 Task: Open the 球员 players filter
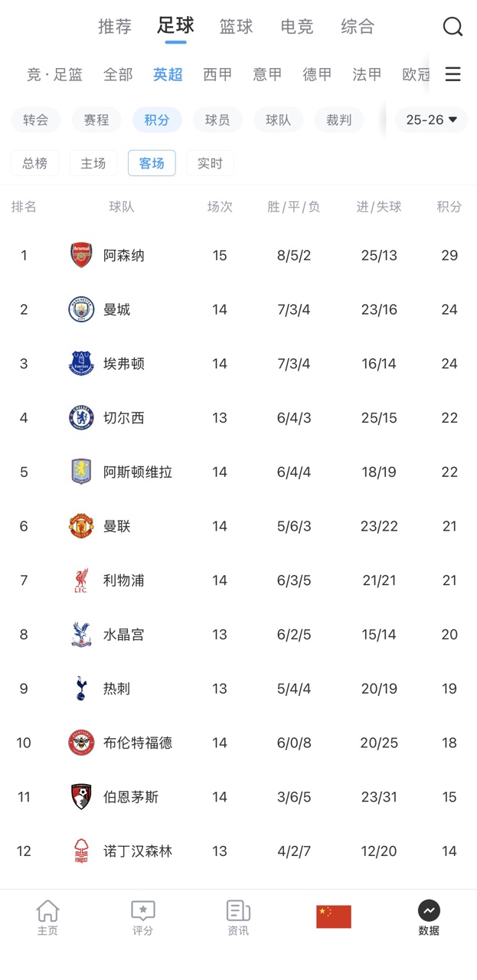pyautogui.click(x=217, y=120)
